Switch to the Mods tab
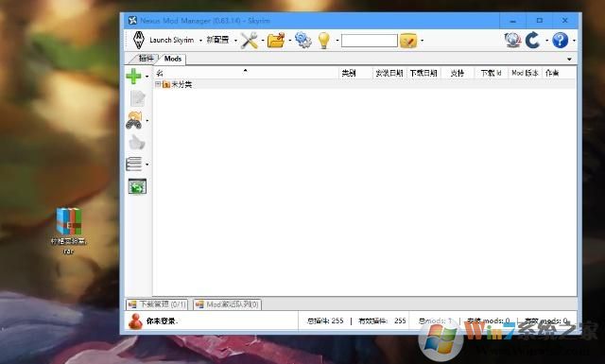The width and height of the screenshot is (605, 364). pyautogui.click(x=172, y=59)
